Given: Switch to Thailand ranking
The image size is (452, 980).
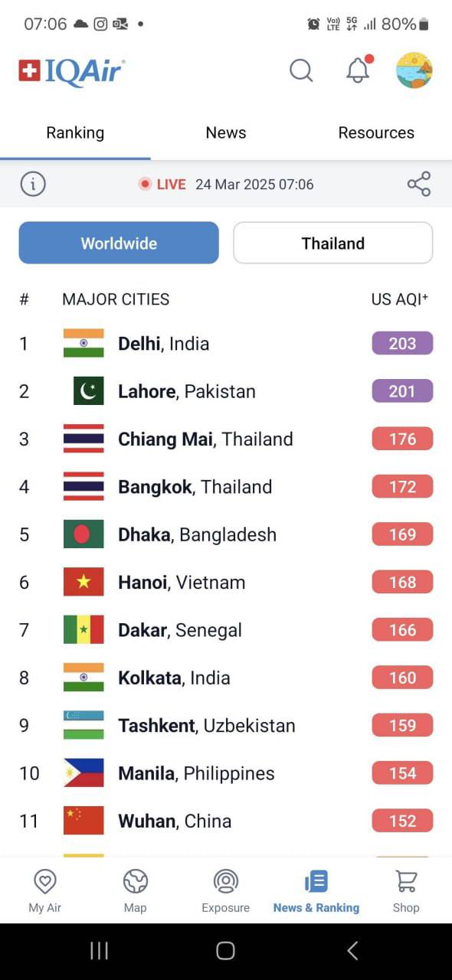Looking at the screenshot, I should click(332, 243).
